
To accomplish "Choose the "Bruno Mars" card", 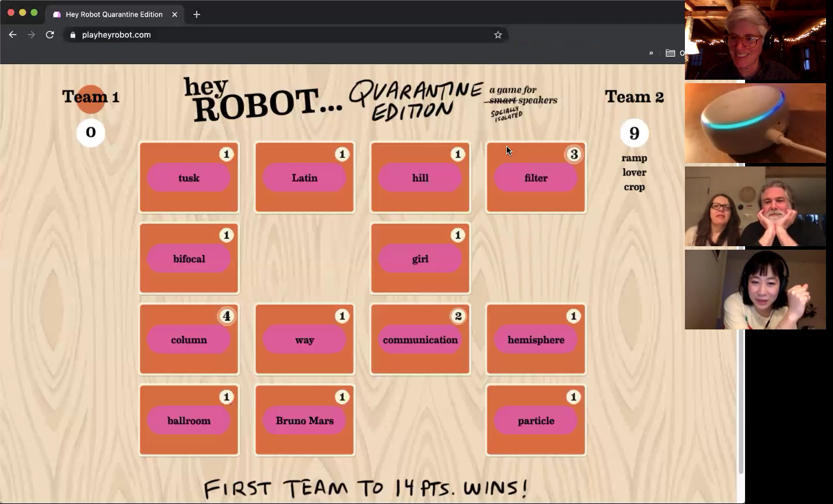I will point(305,421).
